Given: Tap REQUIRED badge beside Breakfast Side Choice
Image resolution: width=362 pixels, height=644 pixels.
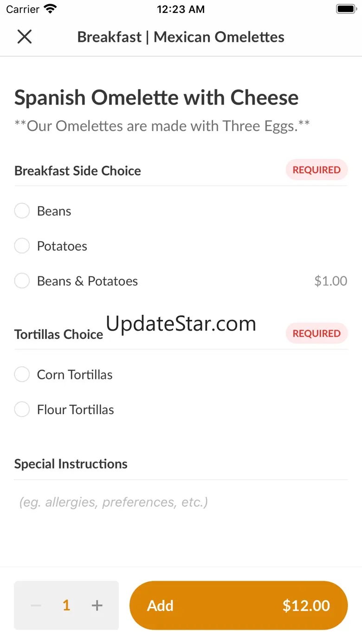Looking at the screenshot, I should click(x=317, y=170).
